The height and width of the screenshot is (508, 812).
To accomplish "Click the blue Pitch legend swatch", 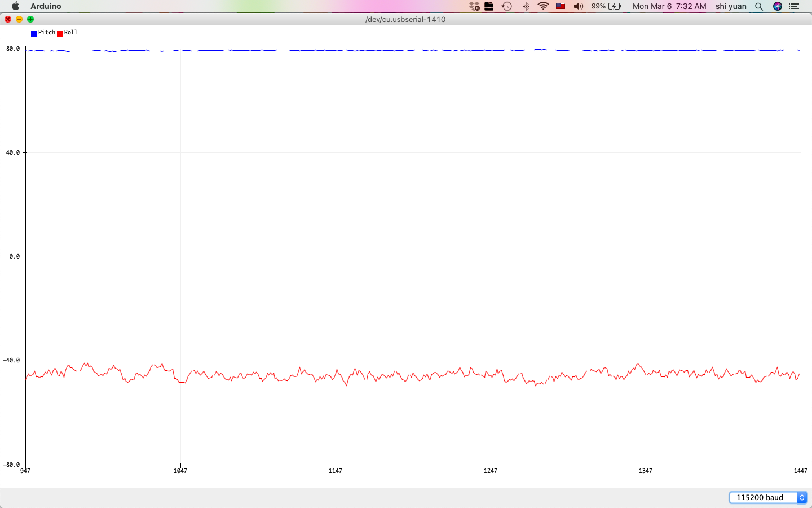I will 34,34.
